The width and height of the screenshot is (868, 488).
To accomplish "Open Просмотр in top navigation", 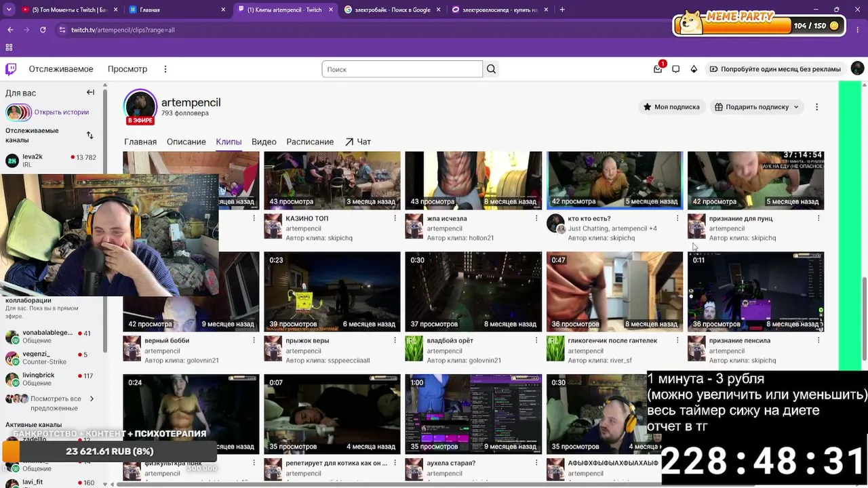I will pos(127,69).
